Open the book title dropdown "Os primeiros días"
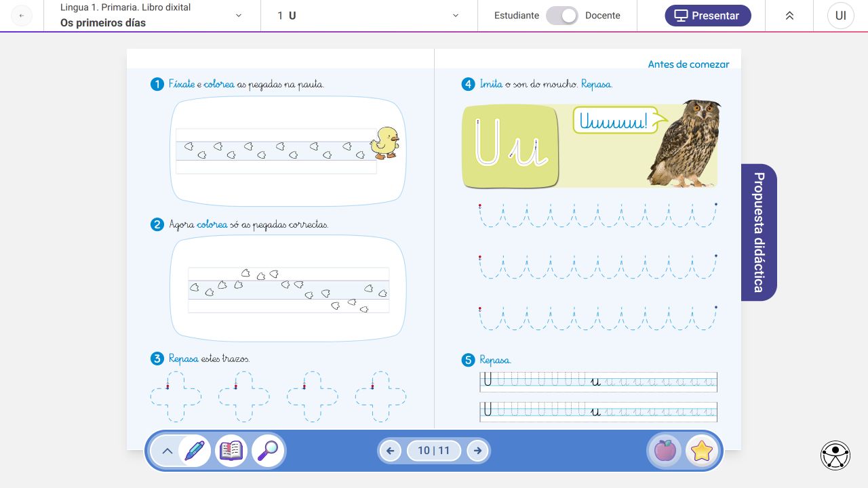 (152, 16)
